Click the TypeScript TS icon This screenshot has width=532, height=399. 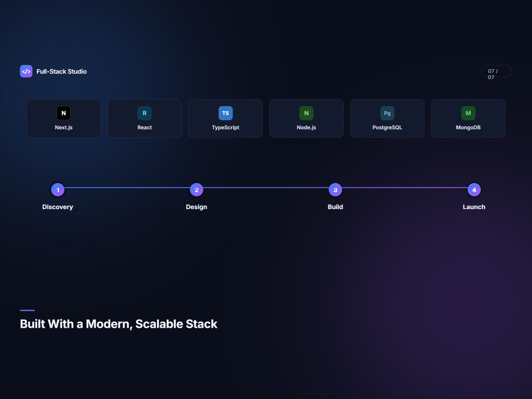(x=226, y=113)
